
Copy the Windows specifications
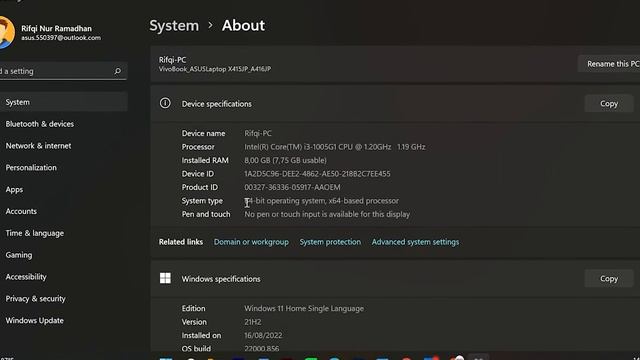[x=609, y=279]
